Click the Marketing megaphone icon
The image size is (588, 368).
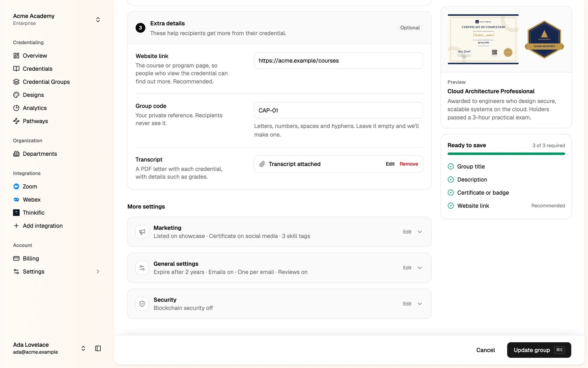tap(142, 232)
